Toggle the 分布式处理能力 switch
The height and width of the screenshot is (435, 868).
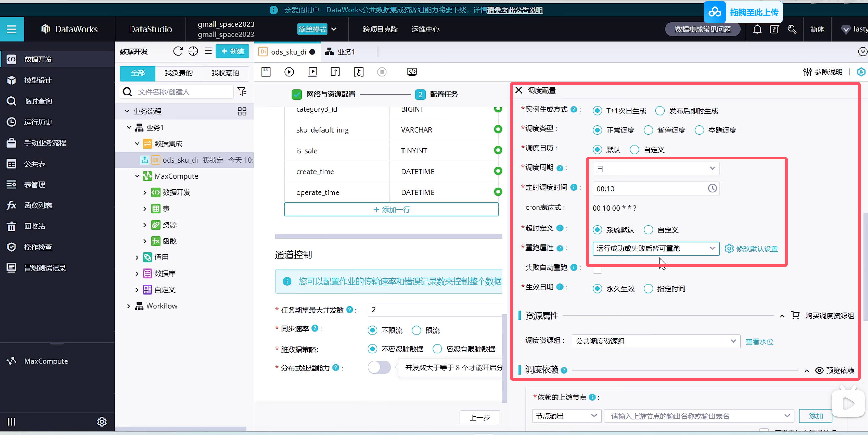(379, 367)
